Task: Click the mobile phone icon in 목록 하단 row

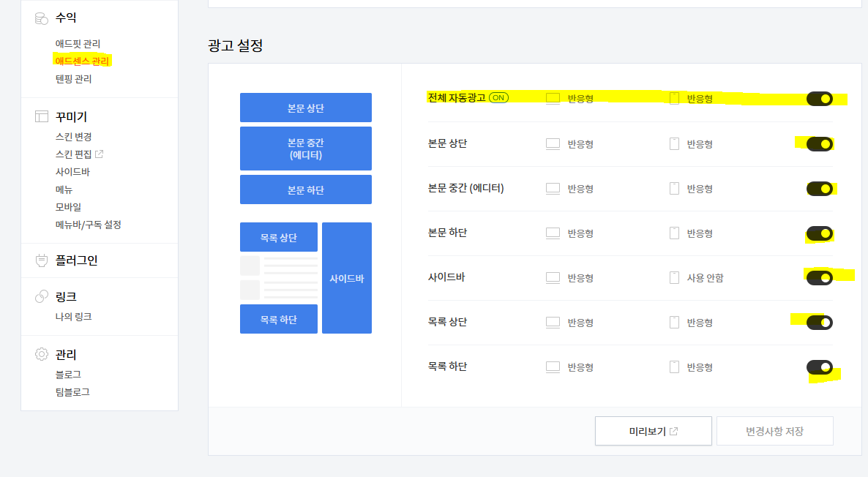Action: coord(674,367)
